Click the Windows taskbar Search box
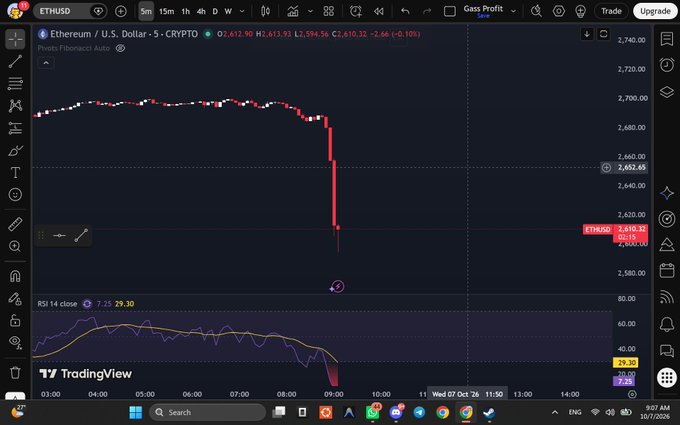 tap(207, 412)
